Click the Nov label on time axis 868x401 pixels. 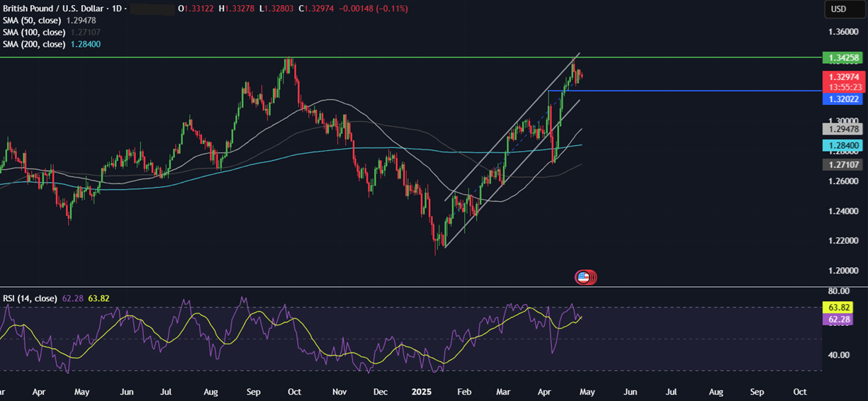point(339,391)
